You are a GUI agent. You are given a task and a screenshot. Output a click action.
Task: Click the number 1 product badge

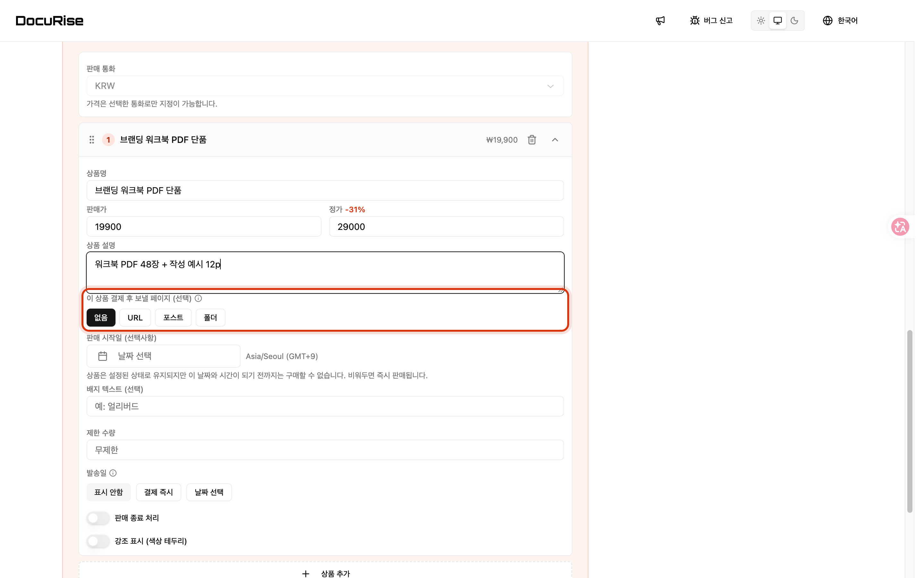[108, 140]
